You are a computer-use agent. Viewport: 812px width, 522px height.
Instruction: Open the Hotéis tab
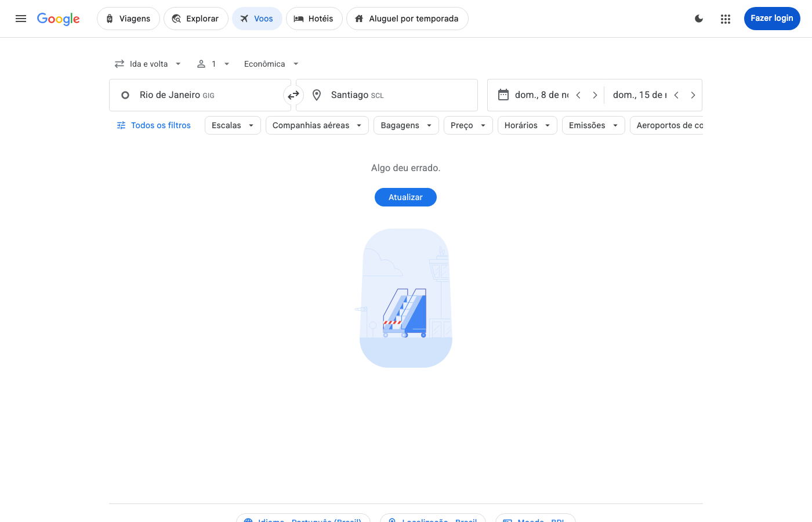(314, 19)
